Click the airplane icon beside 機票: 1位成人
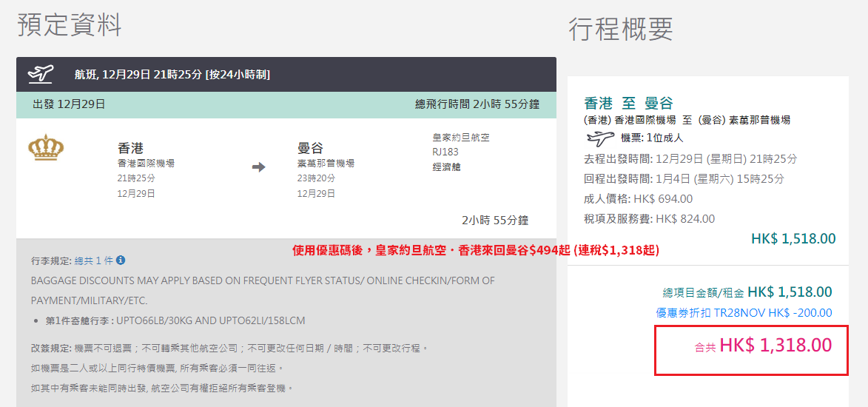This screenshot has width=868, height=407. pyautogui.click(x=599, y=138)
